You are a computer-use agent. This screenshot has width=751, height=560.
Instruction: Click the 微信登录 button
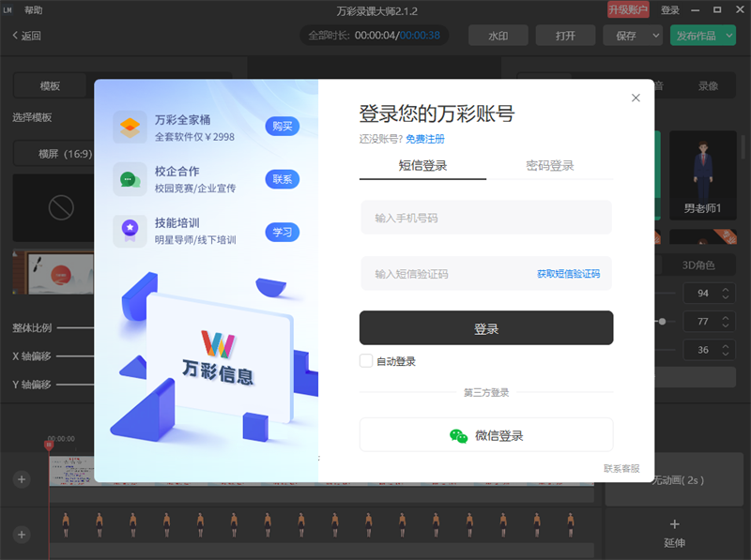(x=486, y=434)
